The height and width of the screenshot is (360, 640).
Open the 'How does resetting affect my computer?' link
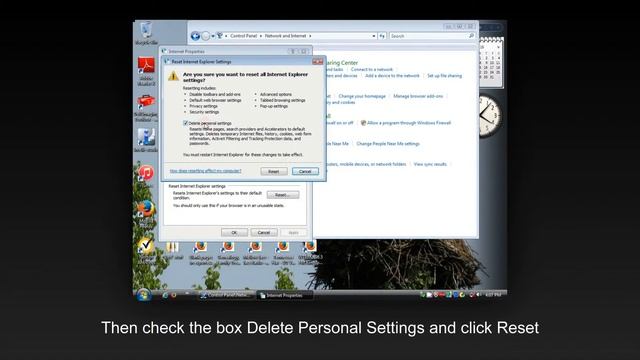coord(205,171)
